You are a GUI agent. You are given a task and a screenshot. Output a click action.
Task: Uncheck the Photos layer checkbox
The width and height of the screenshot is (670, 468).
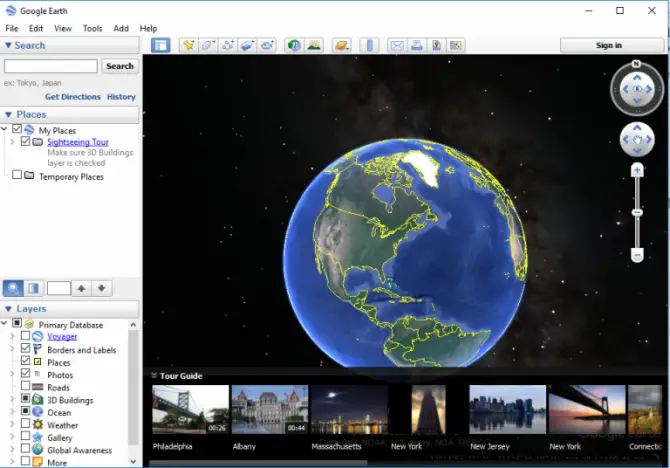pyautogui.click(x=26, y=373)
